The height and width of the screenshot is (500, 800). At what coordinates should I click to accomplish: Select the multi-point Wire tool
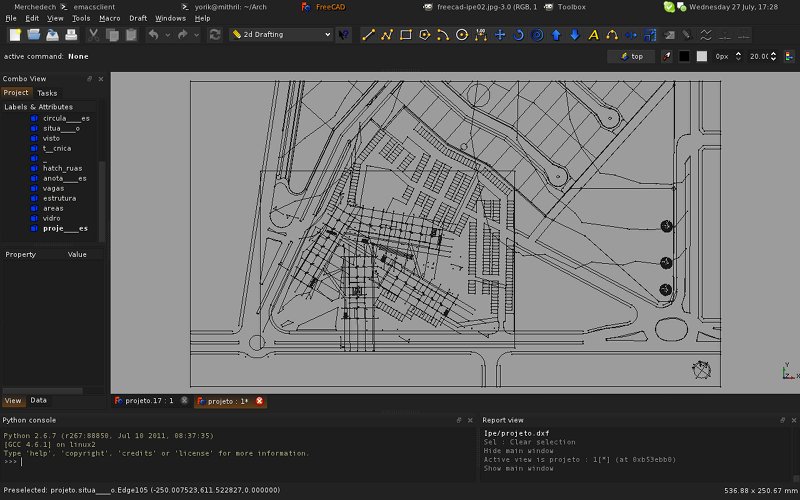click(387, 35)
